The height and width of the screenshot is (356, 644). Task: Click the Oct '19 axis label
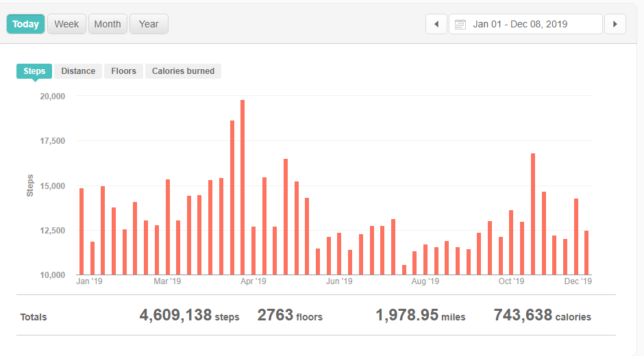511,281
